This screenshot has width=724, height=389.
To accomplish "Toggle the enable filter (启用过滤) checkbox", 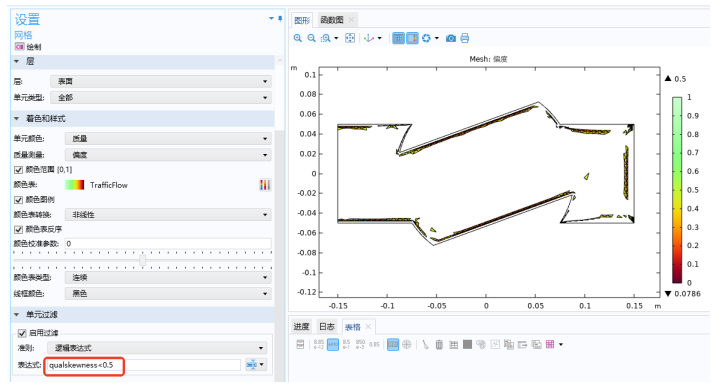I will click(x=22, y=333).
